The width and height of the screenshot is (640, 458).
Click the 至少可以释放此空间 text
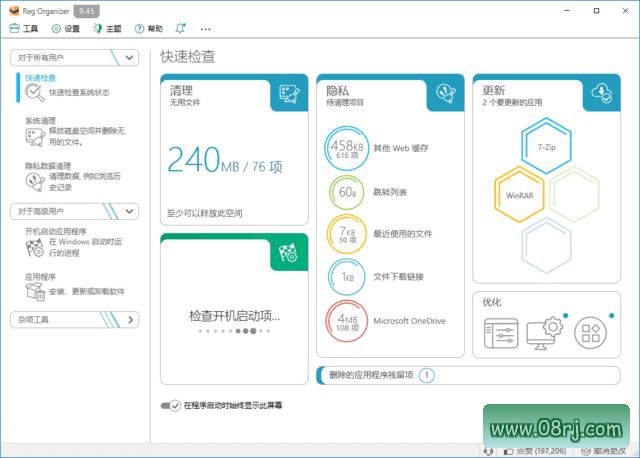[204, 213]
